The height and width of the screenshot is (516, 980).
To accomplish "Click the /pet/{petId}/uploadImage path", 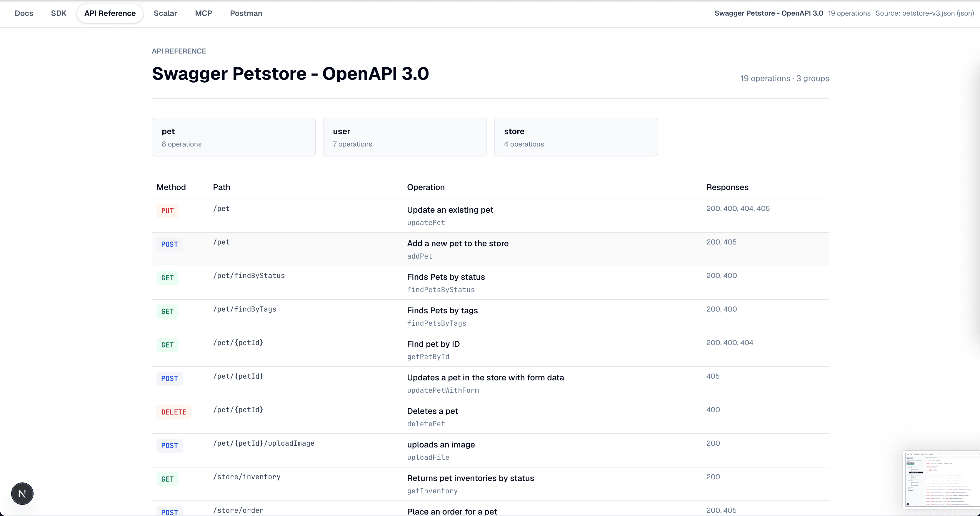I will coord(264,443).
